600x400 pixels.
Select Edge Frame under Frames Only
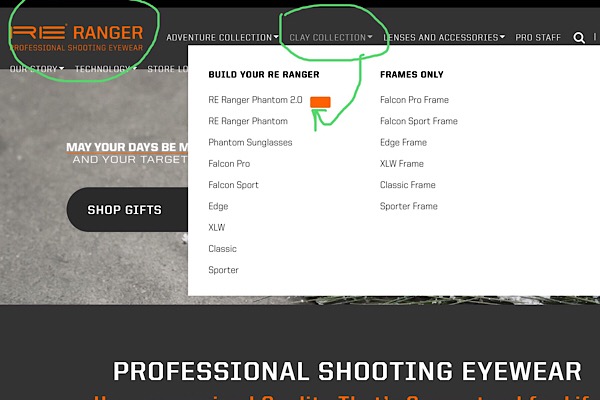point(403,142)
